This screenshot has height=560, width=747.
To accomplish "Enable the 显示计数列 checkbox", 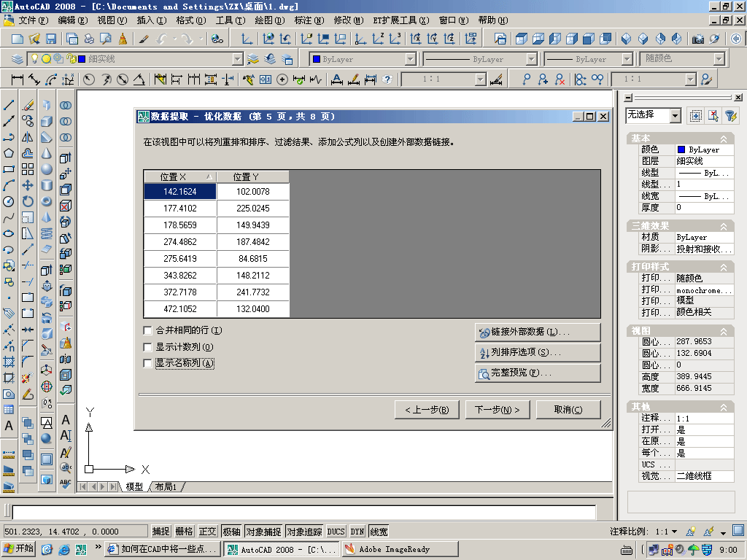I will [147, 347].
